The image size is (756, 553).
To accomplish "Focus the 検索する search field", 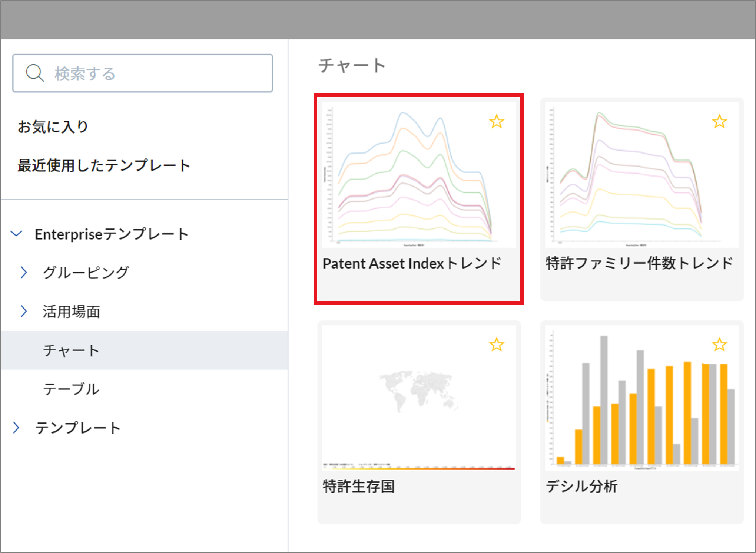I will click(143, 73).
